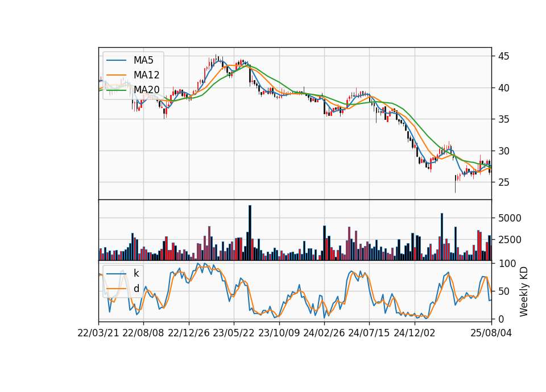Click the 22/03/21 date label
Viewport: 546px width, 392px height.
[98, 333]
